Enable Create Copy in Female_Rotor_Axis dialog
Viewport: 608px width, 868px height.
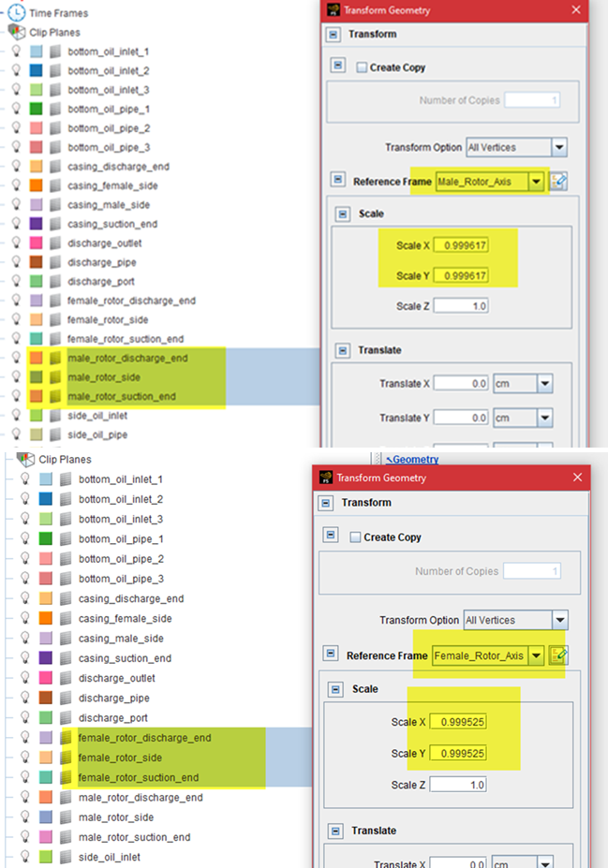pos(355,537)
